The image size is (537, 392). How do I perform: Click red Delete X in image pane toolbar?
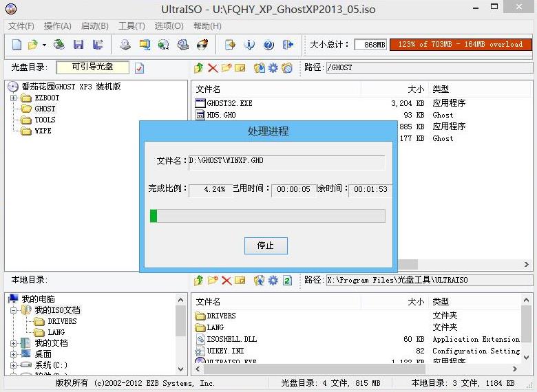click(213, 67)
